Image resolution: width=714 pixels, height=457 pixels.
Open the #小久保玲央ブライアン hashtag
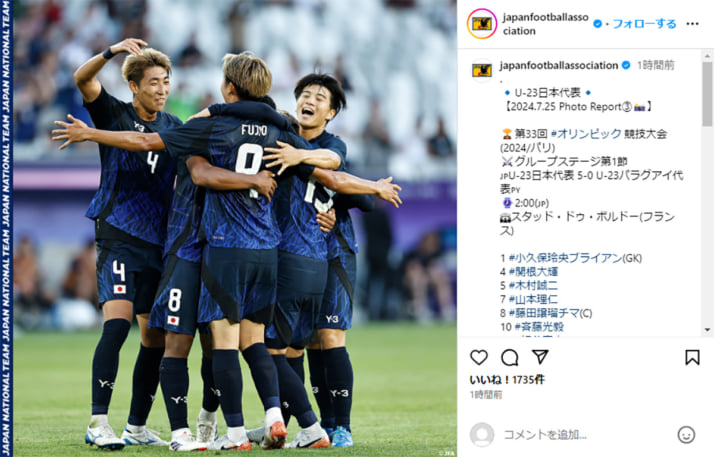(566, 258)
